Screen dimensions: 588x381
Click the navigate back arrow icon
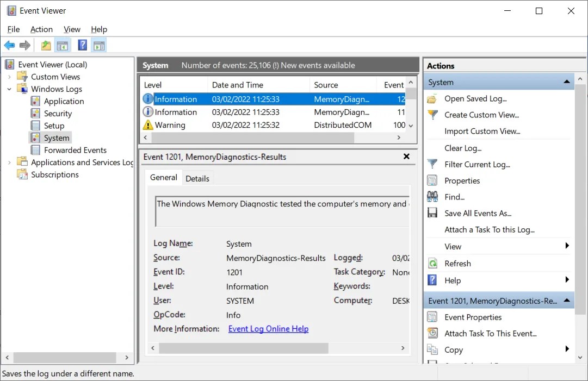(x=9, y=45)
